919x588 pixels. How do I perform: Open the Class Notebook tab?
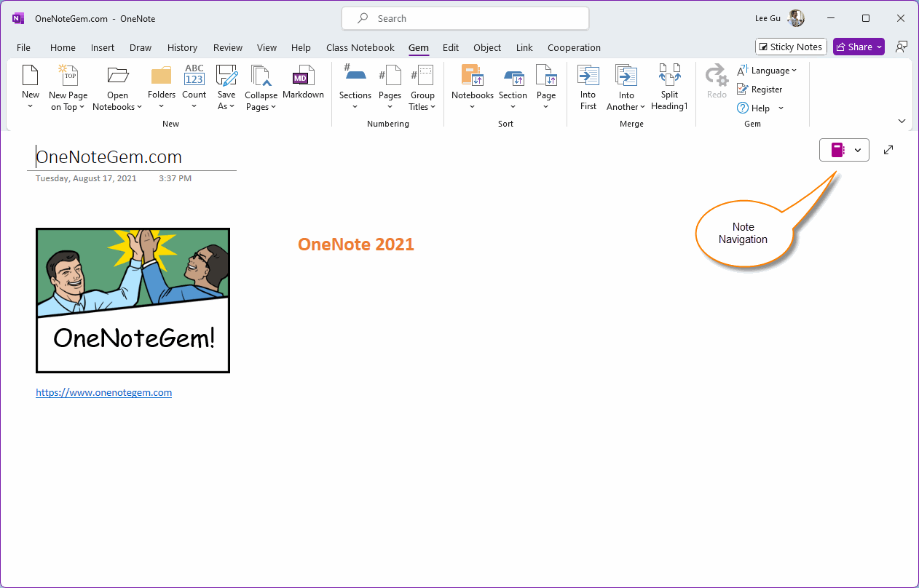[x=360, y=47]
